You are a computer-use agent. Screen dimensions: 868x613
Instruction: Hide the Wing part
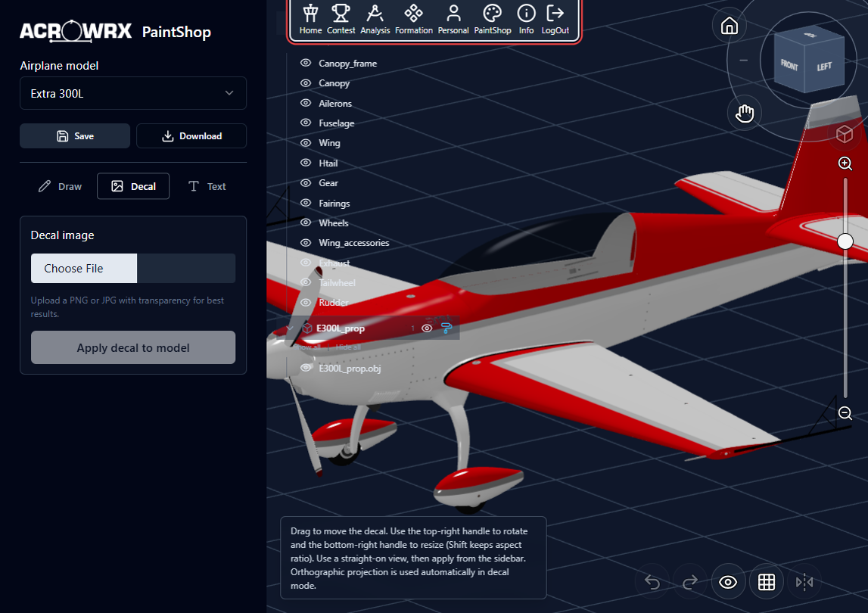click(306, 142)
